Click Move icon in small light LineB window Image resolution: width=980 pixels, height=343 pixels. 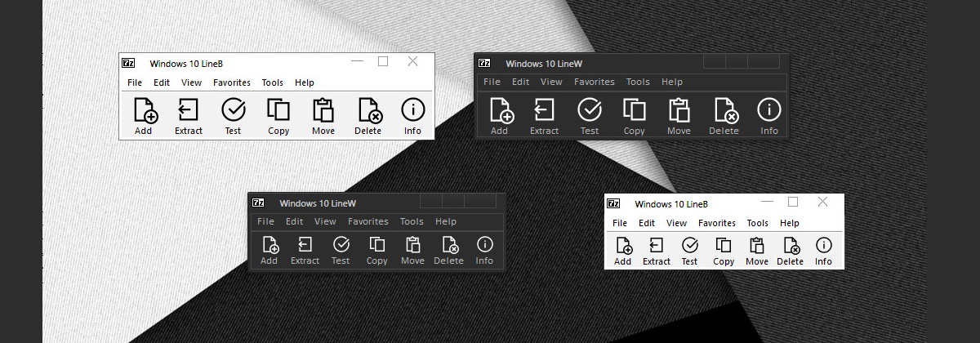[x=757, y=245]
